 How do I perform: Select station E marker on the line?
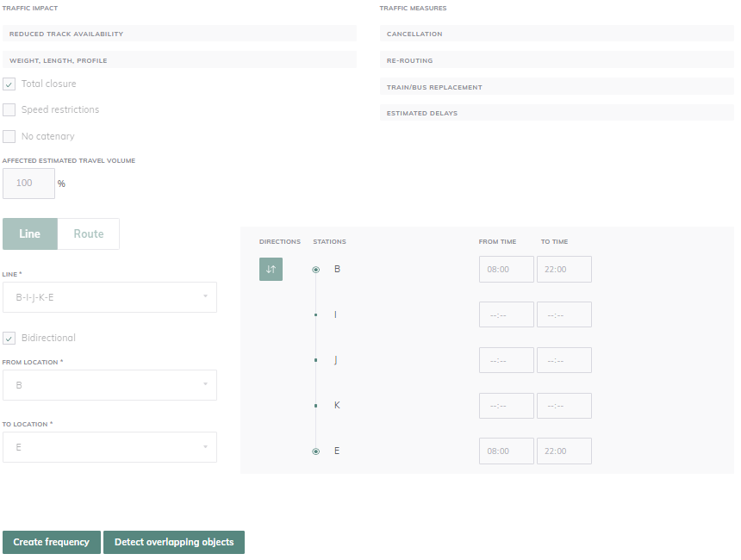(316, 451)
